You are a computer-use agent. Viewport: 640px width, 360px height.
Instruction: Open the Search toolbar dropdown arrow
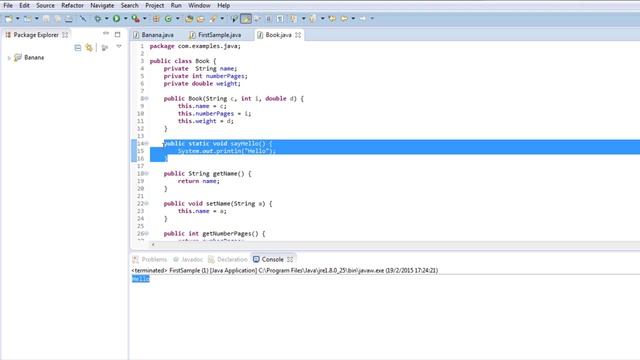tap(222, 19)
